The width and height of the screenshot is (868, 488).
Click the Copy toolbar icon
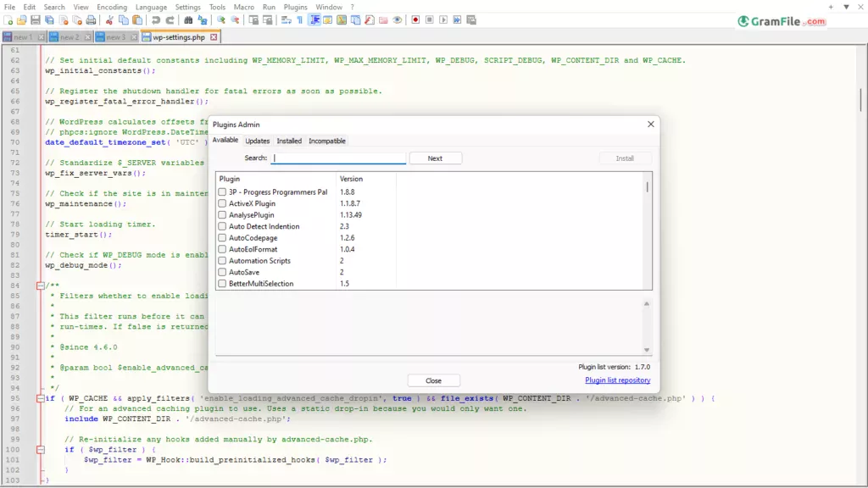124,20
